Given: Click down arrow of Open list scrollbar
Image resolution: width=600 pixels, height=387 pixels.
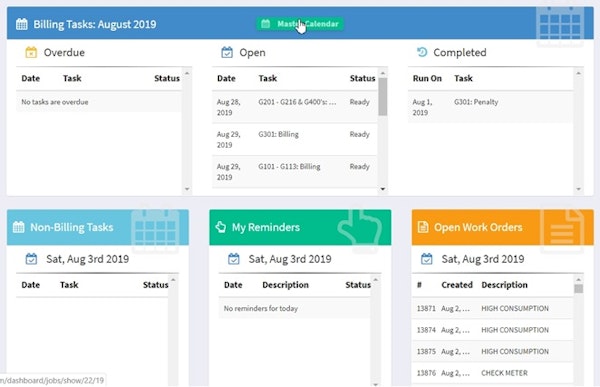Looking at the screenshot, I should [x=383, y=189].
